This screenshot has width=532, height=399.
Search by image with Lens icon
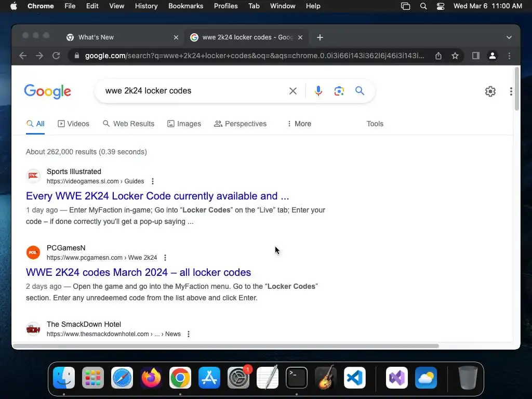[x=339, y=91]
